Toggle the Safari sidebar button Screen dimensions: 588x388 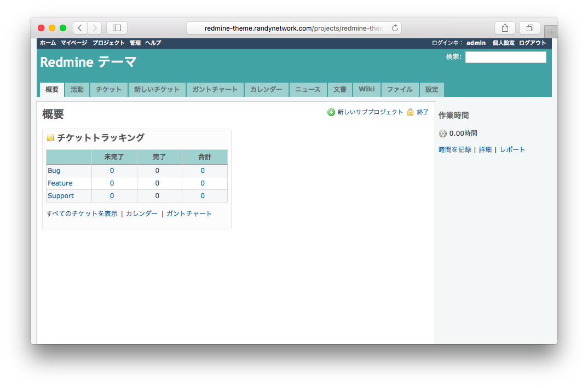click(117, 28)
